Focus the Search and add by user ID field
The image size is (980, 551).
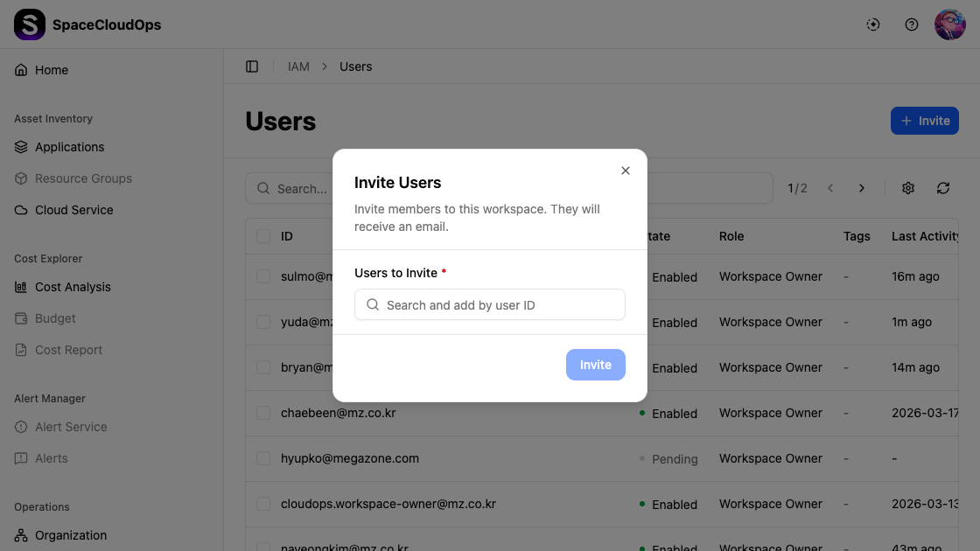(x=499, y=305)
